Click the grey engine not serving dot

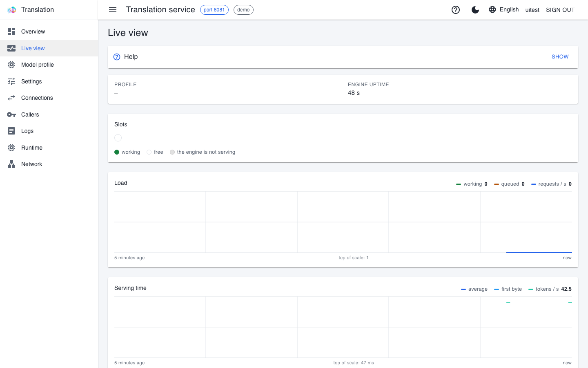click(x=172, y=152)
